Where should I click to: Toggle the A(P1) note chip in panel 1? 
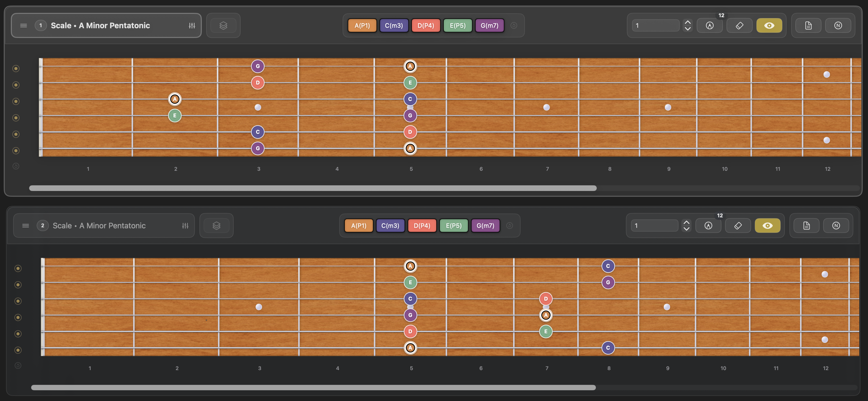point(362,26)
